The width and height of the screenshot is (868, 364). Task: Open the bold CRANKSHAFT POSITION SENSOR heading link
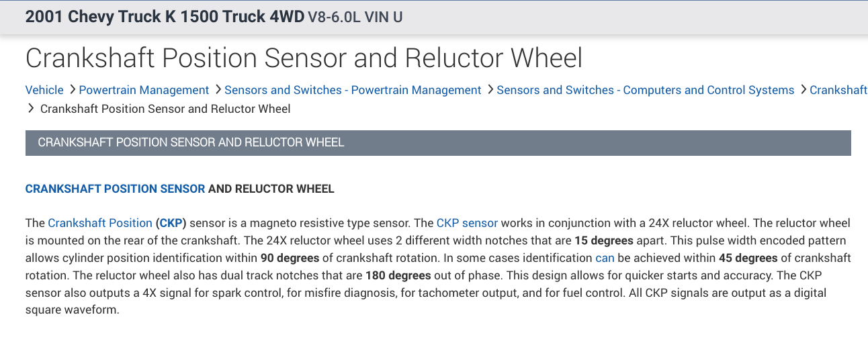(115, 189)
